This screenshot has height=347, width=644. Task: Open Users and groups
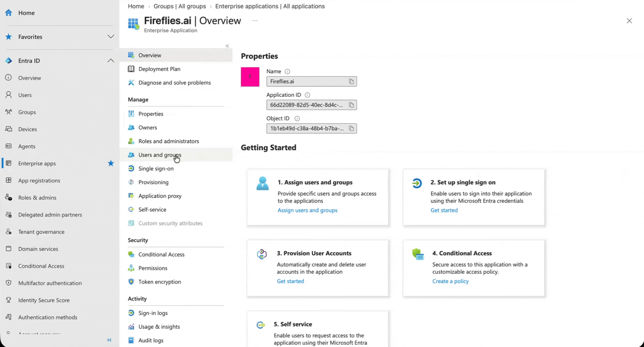point(176,155)
